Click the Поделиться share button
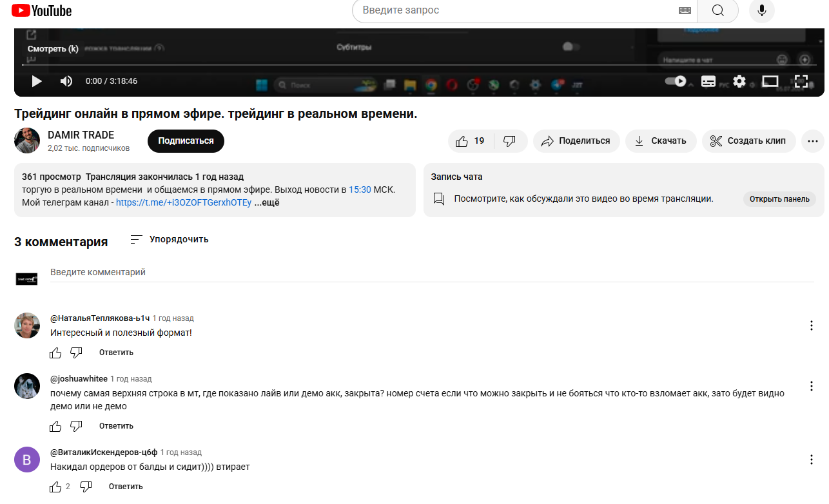The height and width of the screenshot is (504, 829). (x=576, y=141)
